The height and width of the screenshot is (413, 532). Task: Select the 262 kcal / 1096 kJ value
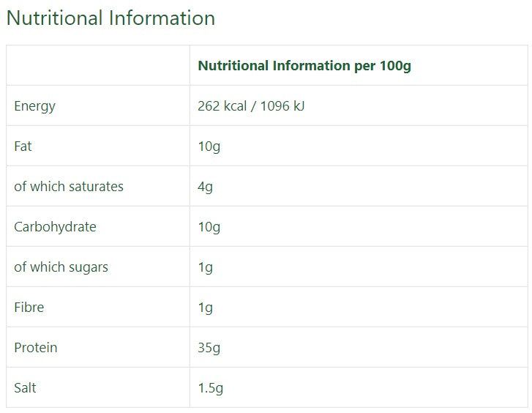251,106
